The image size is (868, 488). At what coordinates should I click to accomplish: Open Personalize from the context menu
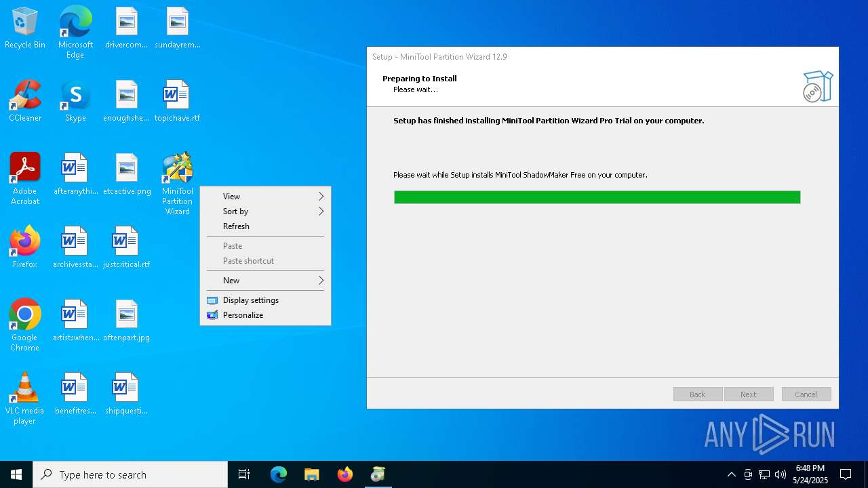tap(265, 315)
